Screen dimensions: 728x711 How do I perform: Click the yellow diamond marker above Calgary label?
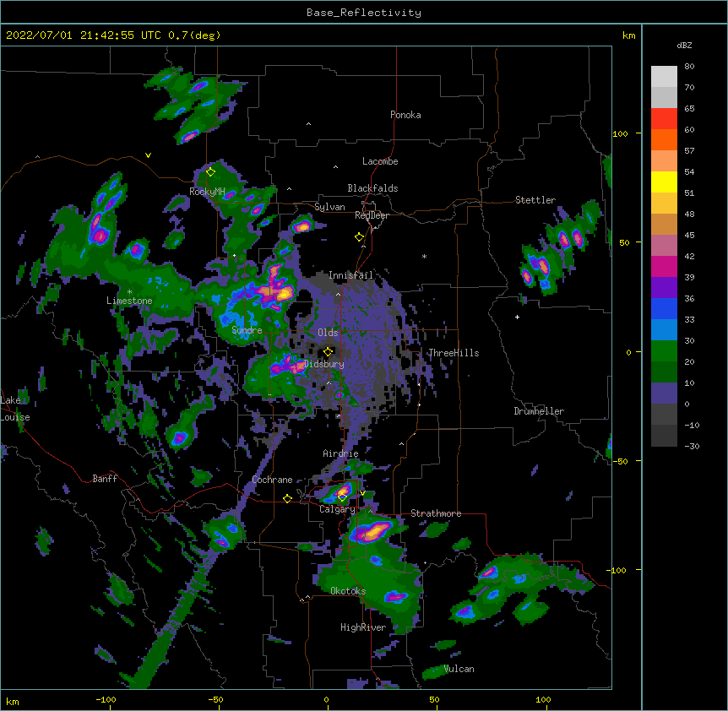(x=343, y=498)
